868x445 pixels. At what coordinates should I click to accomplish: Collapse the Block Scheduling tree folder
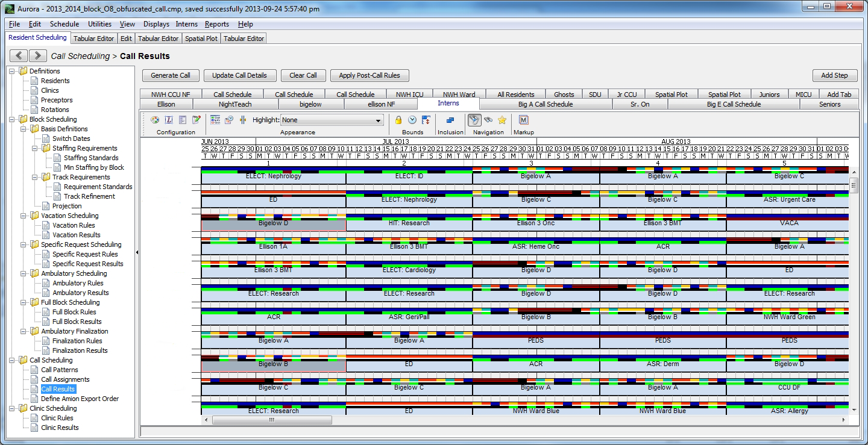point(13,119)
